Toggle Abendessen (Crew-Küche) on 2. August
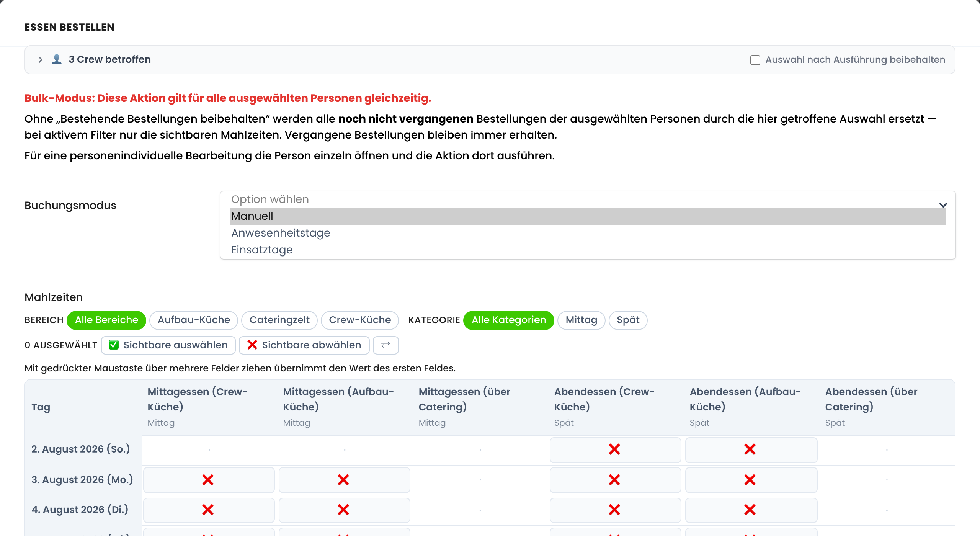980x536 pixels. 615,450
